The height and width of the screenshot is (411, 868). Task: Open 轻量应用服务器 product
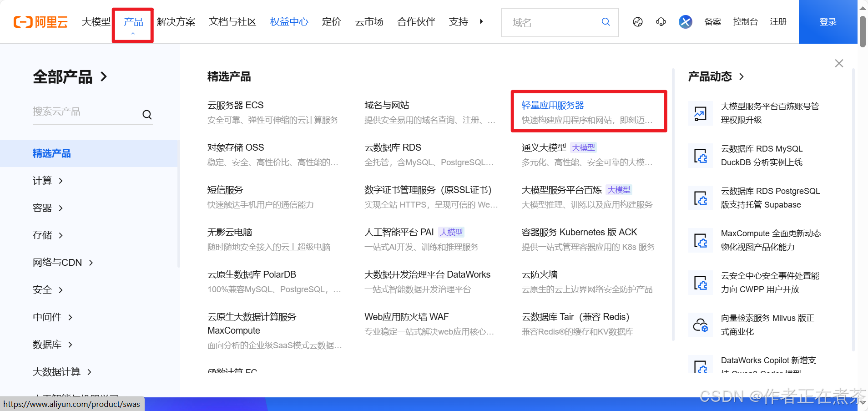pyautogui.click(x=553, y=105)
